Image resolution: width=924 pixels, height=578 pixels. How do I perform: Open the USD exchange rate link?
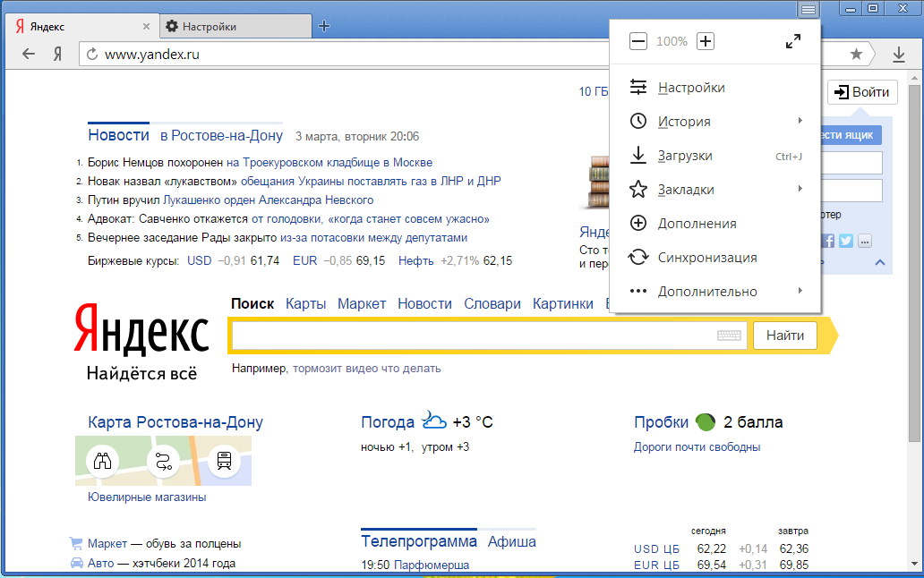[199, 260]
